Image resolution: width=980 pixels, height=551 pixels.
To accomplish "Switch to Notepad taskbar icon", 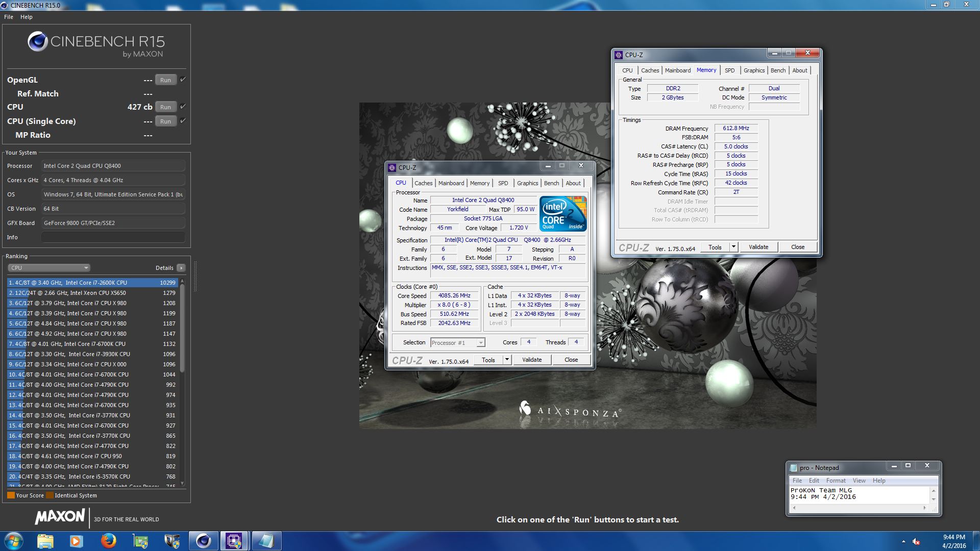I will [x=266, y=541].
